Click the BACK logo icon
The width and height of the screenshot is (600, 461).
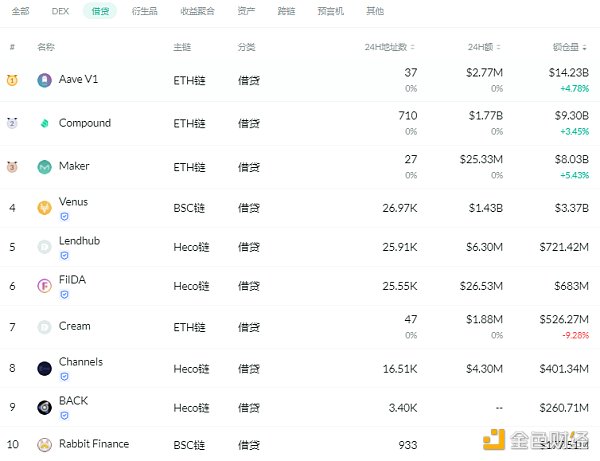pos(44,407)
